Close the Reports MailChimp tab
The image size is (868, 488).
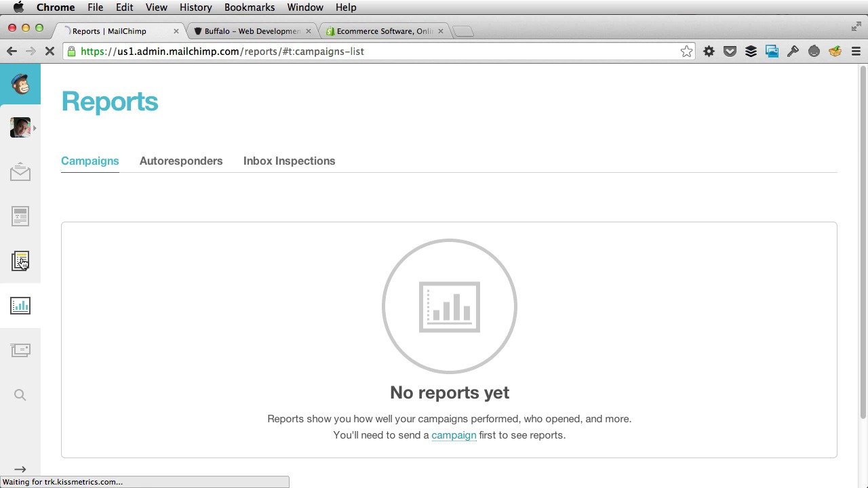pos(176,31)
